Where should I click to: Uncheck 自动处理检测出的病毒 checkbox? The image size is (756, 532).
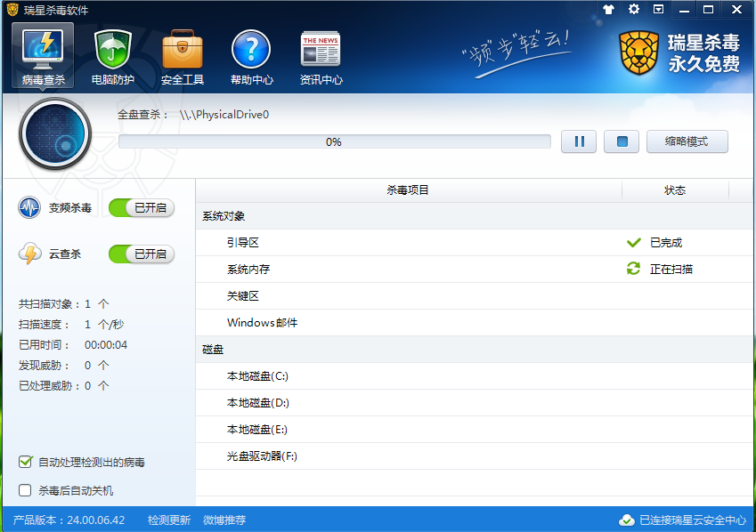[25, 462]
